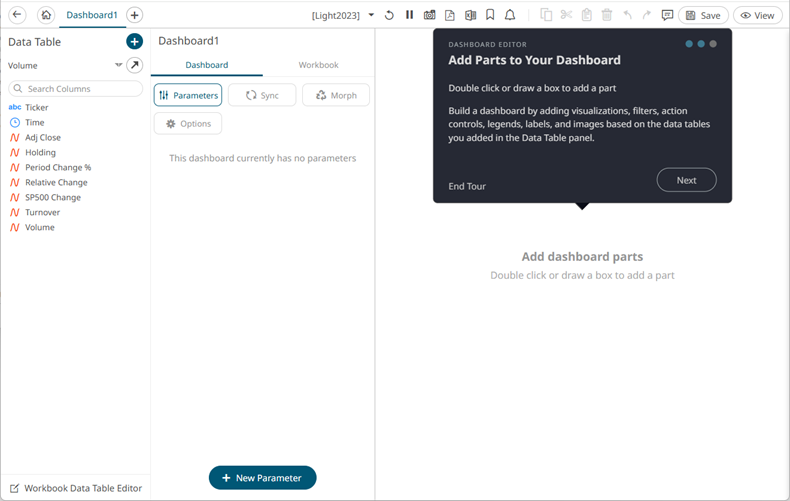Click the refresh data icon in toolbar
This screenshot has width=790, height=501.
389,15
